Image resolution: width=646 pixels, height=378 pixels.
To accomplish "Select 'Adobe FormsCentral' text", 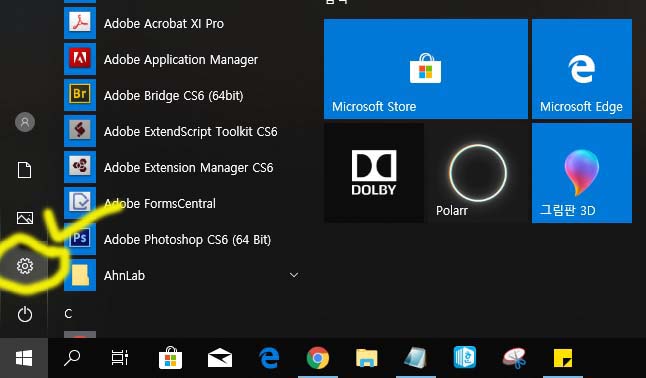I will [159, 204].
